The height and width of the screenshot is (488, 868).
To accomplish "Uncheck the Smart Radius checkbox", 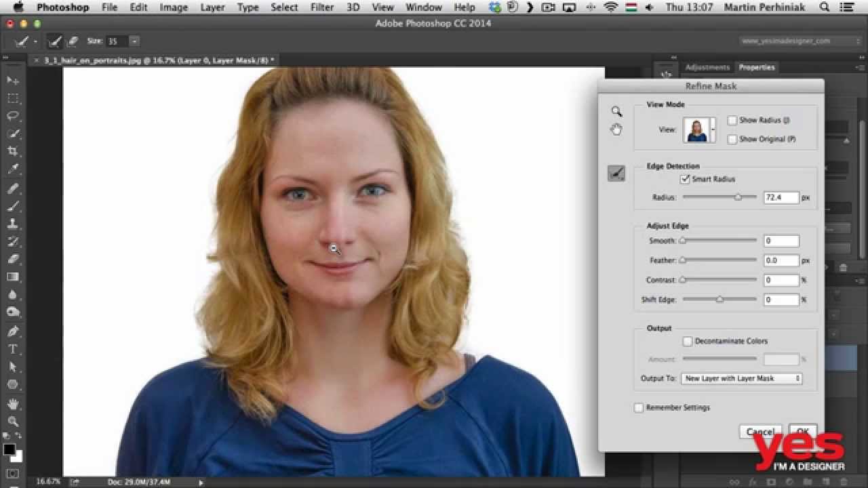I will pyautogui.click(x=685, y=179).
